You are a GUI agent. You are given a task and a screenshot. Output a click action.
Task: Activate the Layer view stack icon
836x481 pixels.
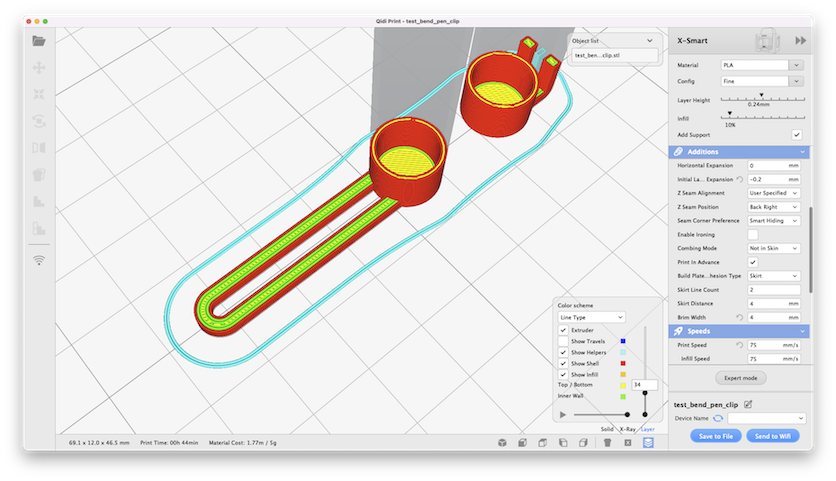tap(648, 442)
